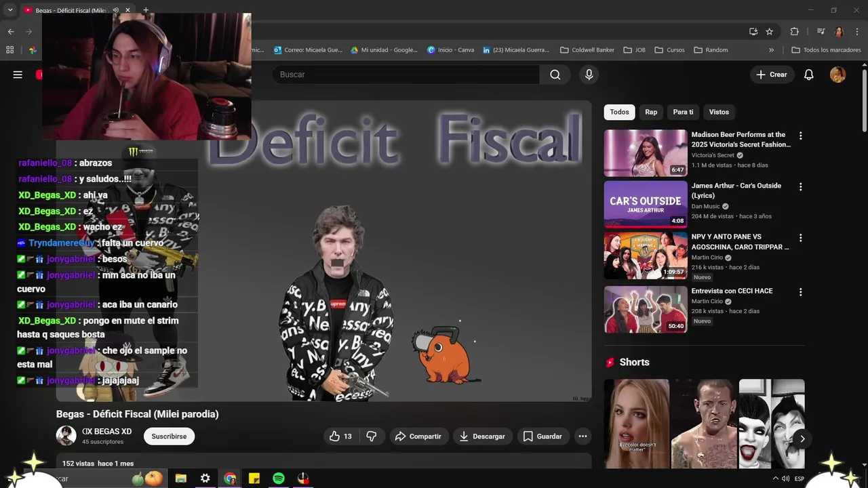Open Spotify from the taskbar
This screenshot has height=488, width=868.
(278, 479)
